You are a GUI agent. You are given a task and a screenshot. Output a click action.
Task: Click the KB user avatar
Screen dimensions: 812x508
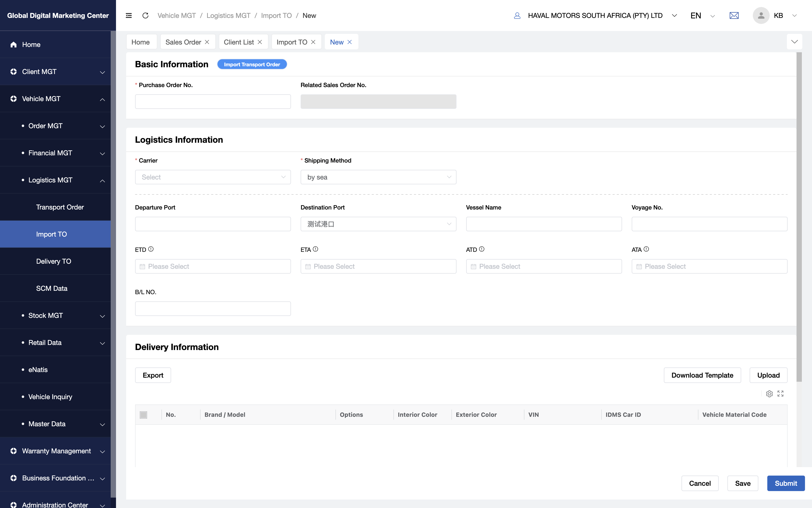pos(761,15)
